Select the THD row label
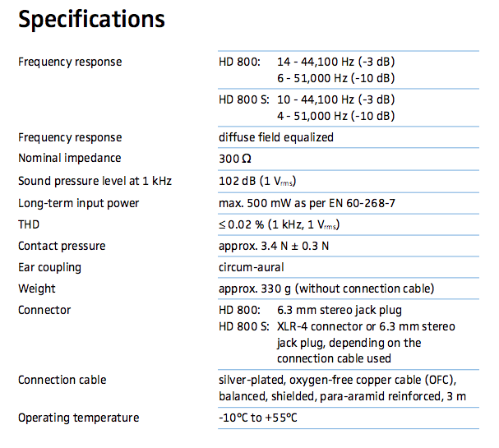499x448 pixels. pyautogui.click(x=29, y=224)
